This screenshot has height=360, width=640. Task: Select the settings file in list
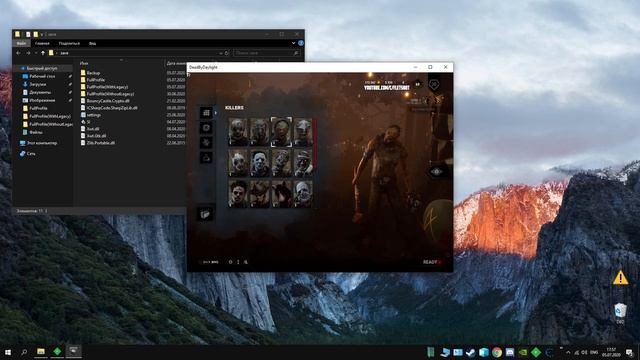coord(91,115)
